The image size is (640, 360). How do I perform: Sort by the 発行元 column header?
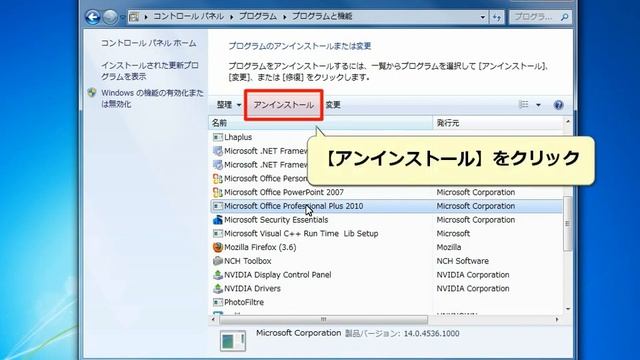[x=498, y=123]
